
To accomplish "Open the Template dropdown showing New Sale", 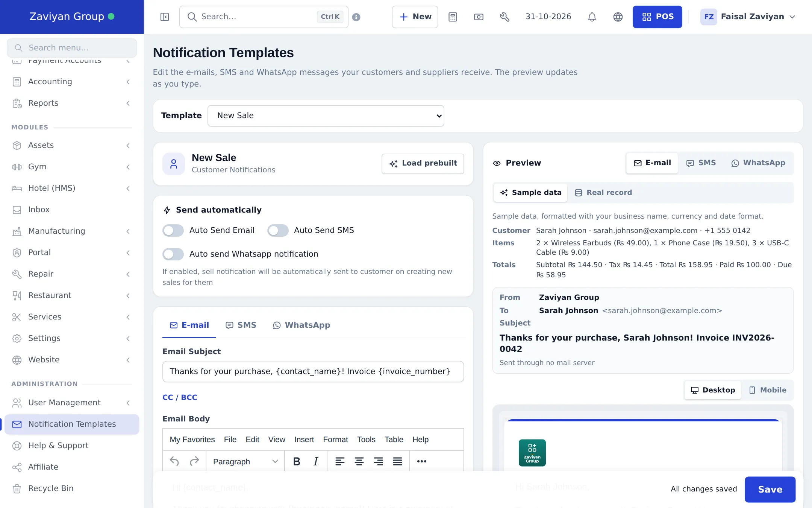I will pyautogui.click(x=326, y=116).
